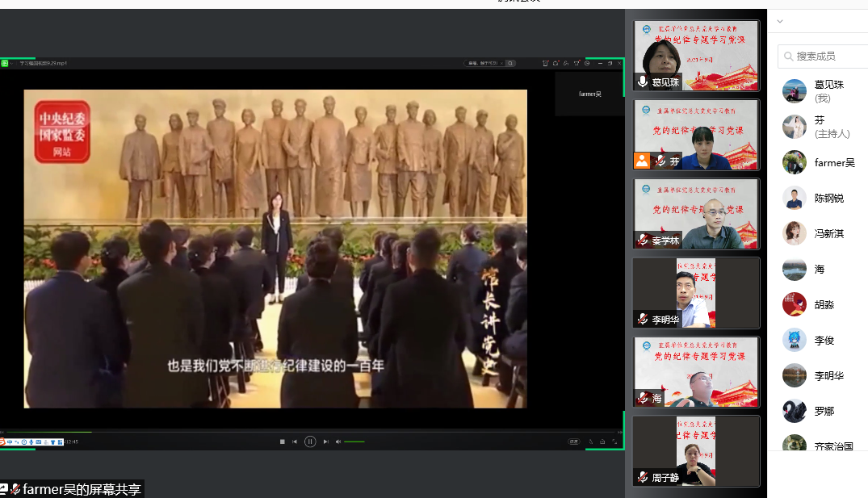Mute the video player speaker icon
Screen dimensions: 868x498
click(338, 442)
